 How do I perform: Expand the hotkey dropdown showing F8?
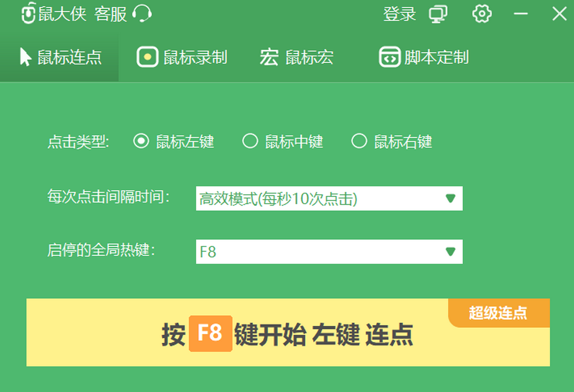330,252
